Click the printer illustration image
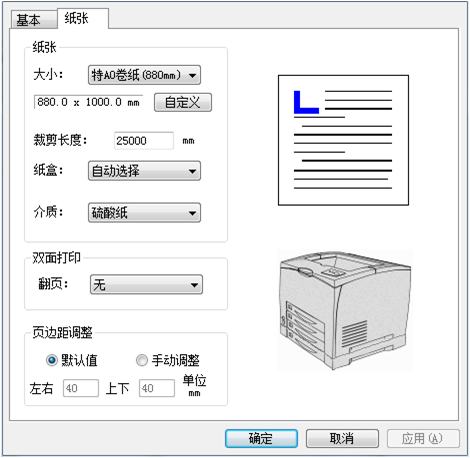Screen dimensions: 470x458 345,310
